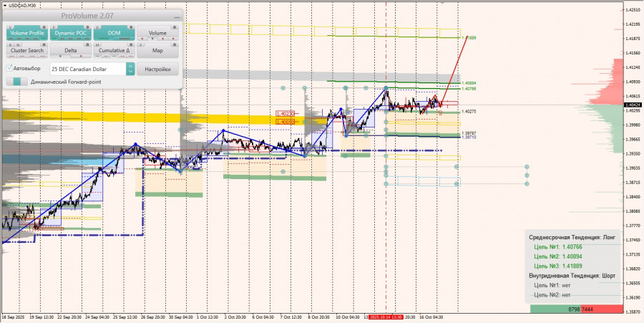The height and width of the screenshot is (323, 644).
Task: Open gear settings on Map button
Action: pyautogui.click(x=175, y=45)
